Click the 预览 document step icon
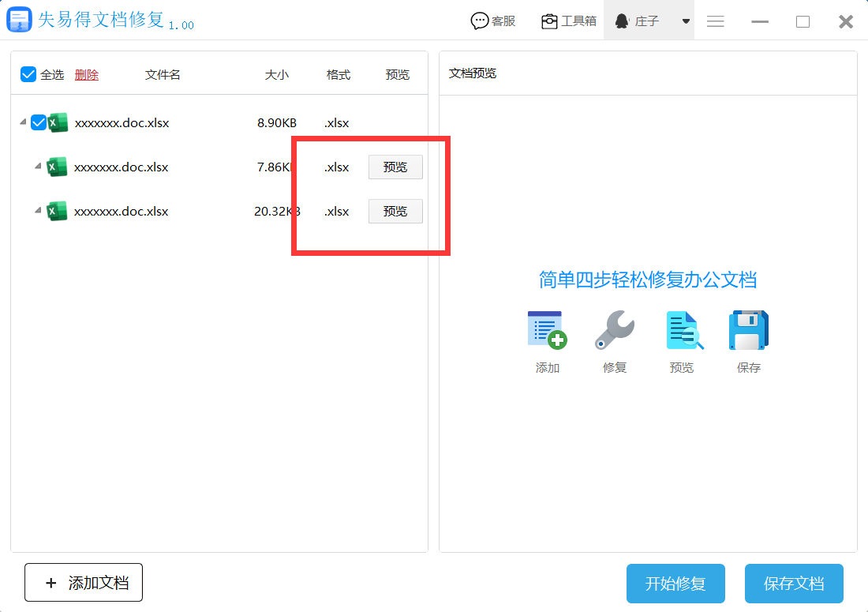The image size is (868, 612). (684, 330)
